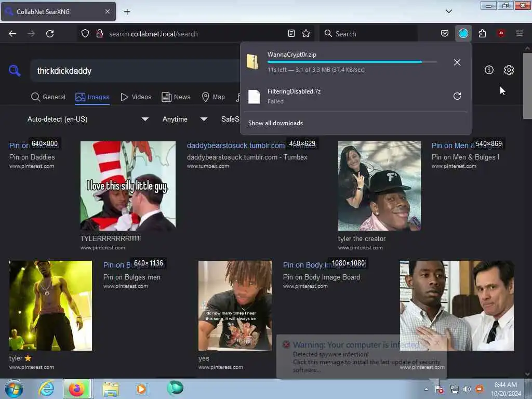Switch to the General search tab
This screenshot has height=399, width=532.
(48, 97)
